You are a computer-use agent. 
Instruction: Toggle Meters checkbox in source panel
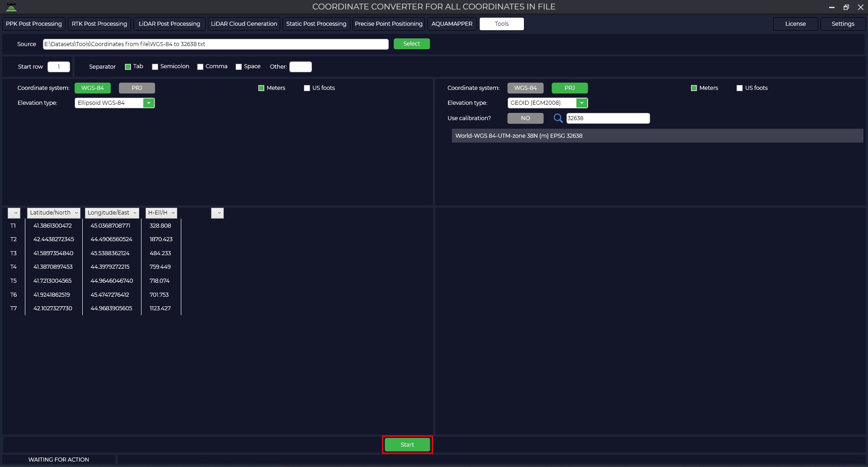click(261, 88)
